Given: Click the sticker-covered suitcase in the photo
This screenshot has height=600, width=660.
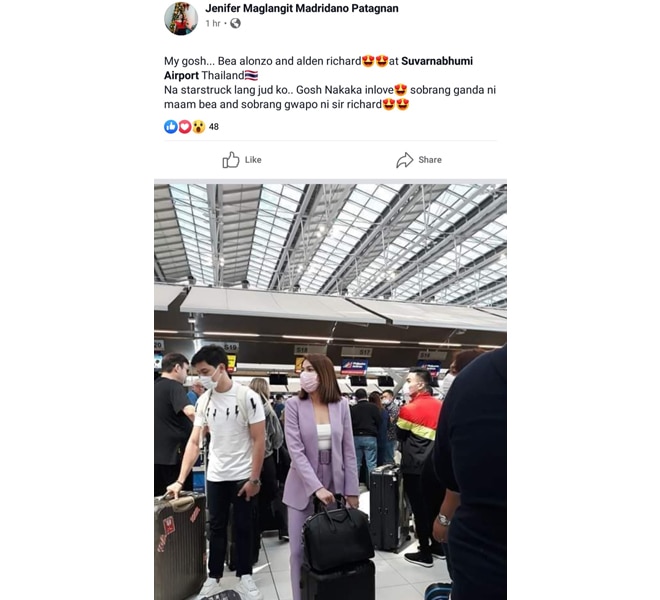Looking at the screenshot, I should pyautogui.click(x=180, y=547).
